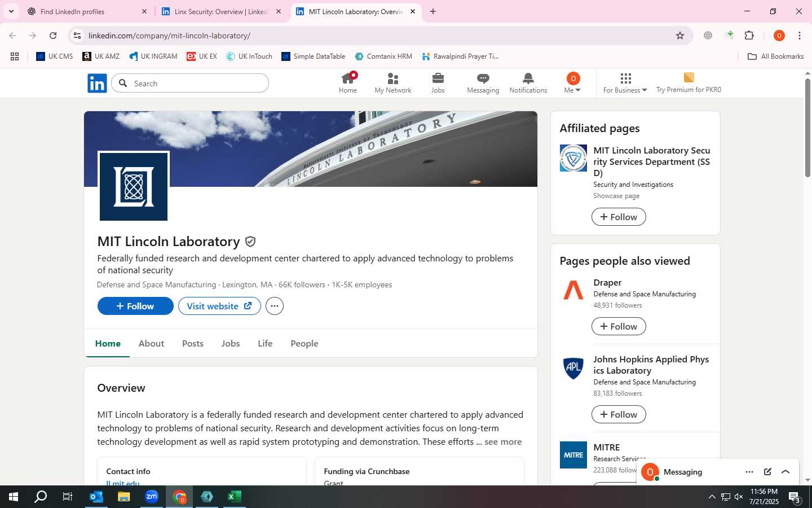Open the All Bookmarks folder

click(x=775, y=56)
